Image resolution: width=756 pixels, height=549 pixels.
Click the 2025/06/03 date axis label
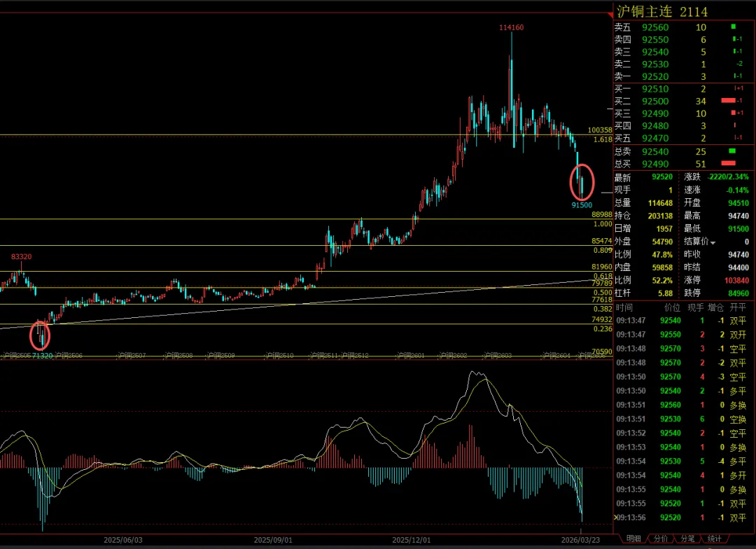(x=123, y=540)
